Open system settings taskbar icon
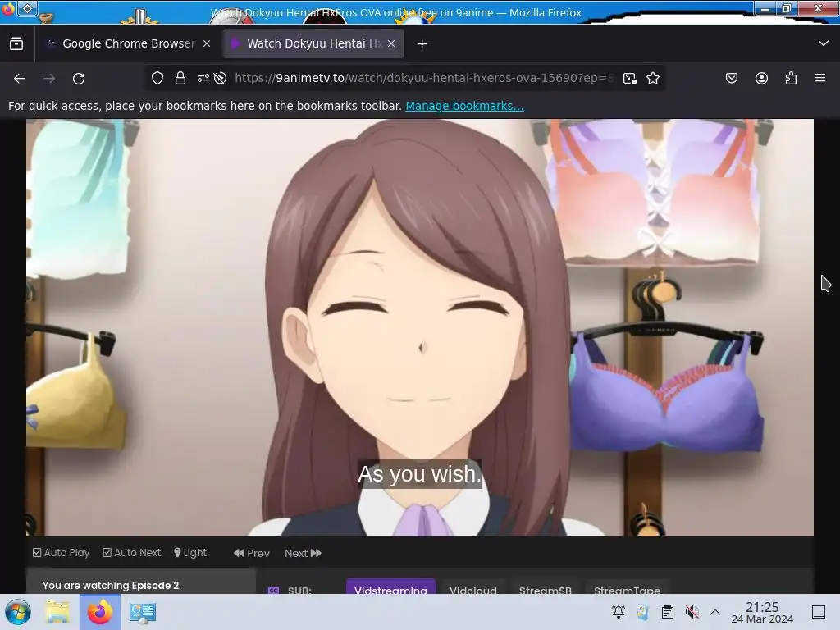Image resolution: width=840 pixels, height=630 pixels. point(143,612)
